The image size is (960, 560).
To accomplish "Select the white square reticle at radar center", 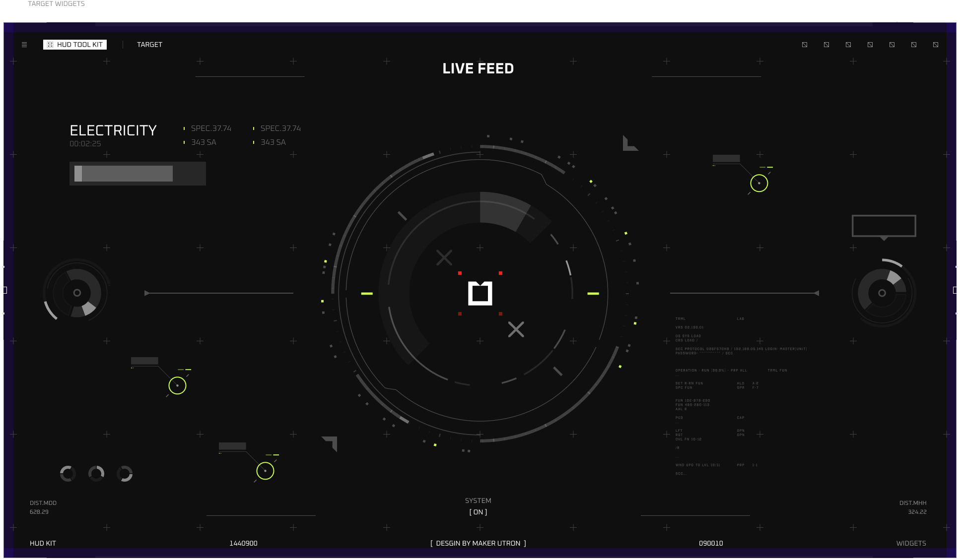I will tap(480, 293).
